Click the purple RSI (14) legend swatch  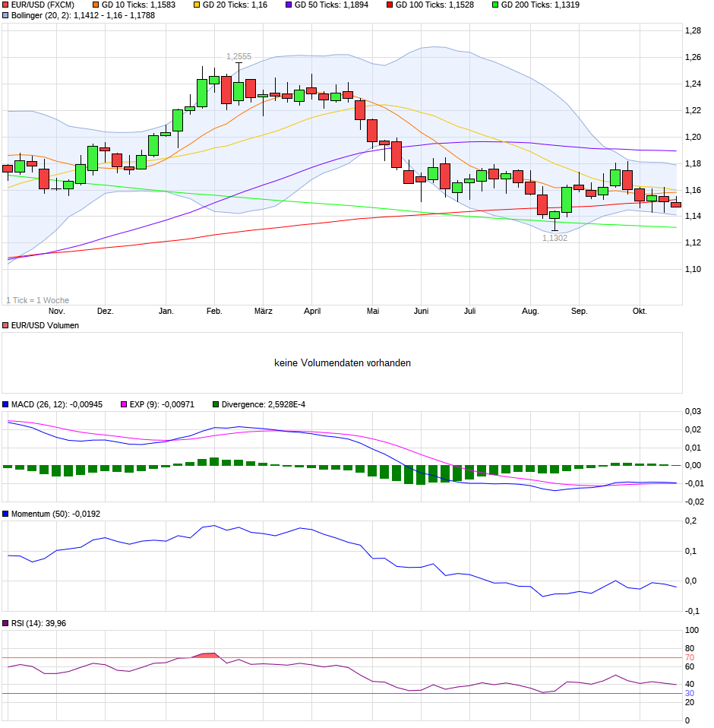click(x=5, y=624)
